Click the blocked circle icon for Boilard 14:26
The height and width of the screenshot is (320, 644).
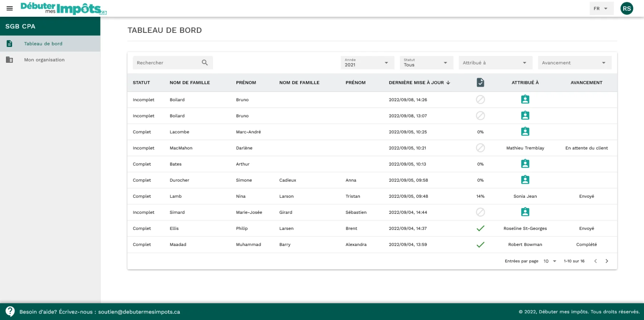click(x=480, y=99)
